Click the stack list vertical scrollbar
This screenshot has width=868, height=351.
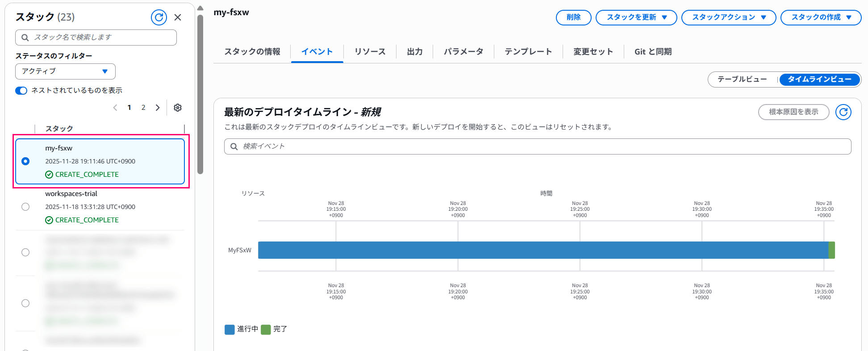[x=200, y=94]
